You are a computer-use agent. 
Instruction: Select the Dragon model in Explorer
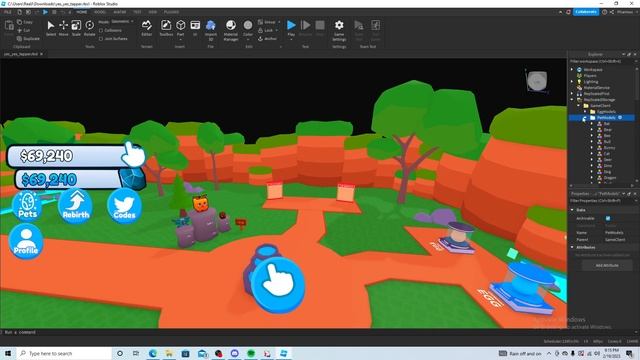coord(610,178)
